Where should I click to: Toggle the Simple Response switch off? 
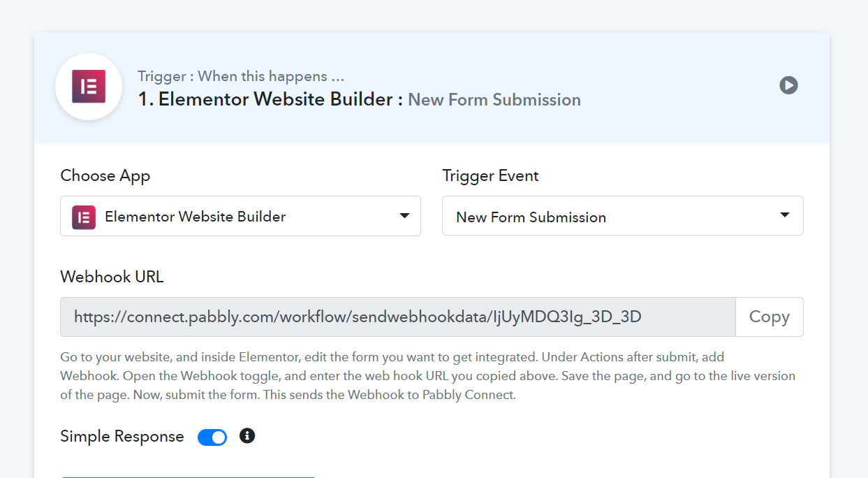click(x=212, y=437)
